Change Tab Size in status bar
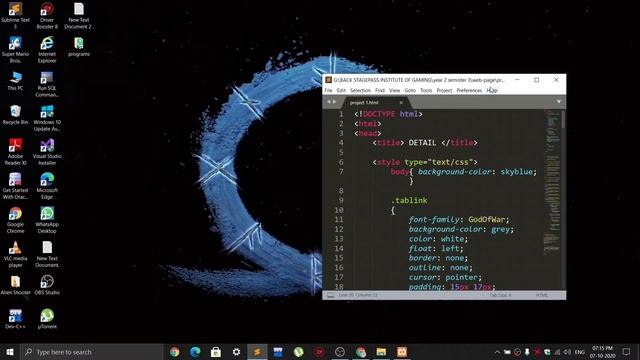 pos(500,295)
